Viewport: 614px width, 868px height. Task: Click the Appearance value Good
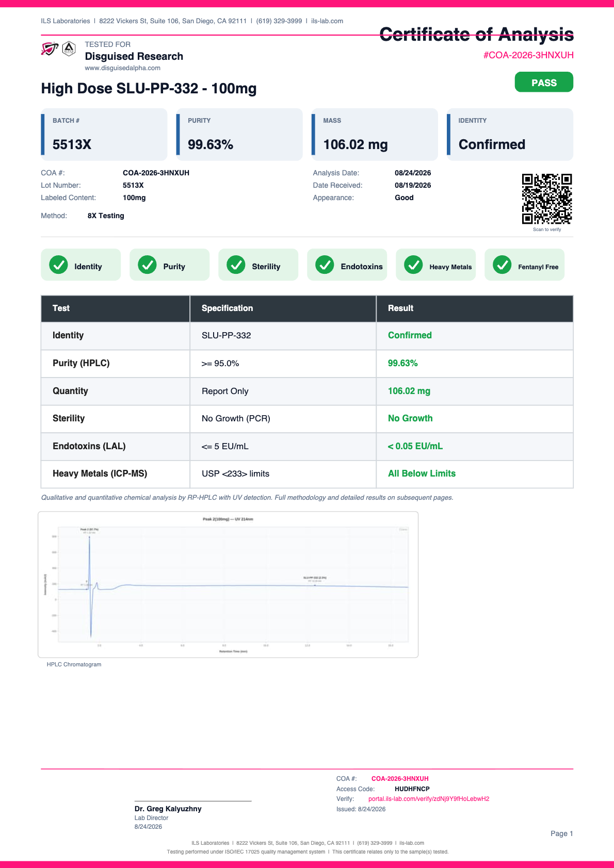pos(404,198)
